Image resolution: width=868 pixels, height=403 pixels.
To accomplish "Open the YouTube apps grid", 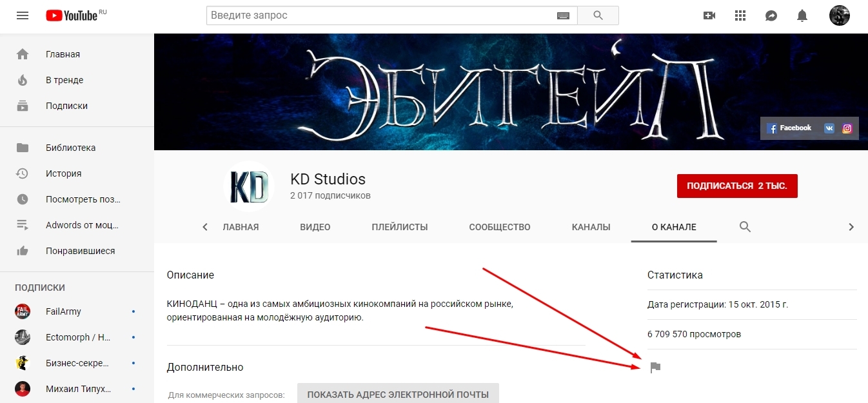I will pos(740,15).
